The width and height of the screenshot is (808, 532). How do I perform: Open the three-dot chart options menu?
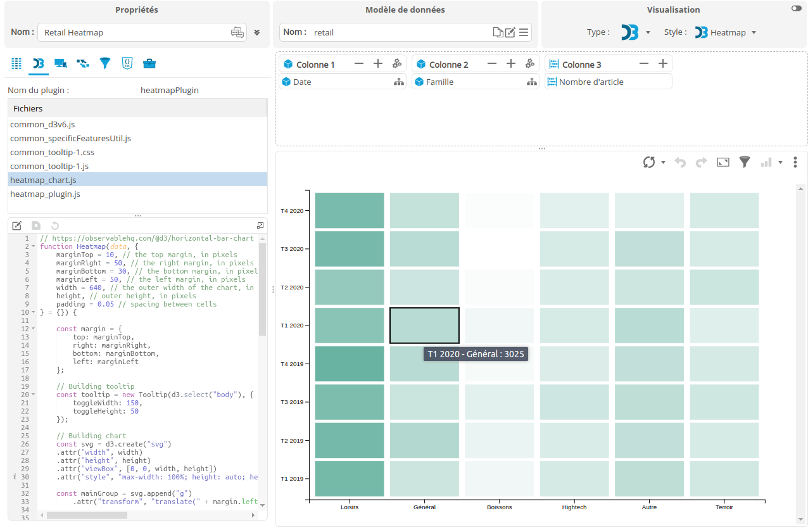[x=795, y=162]
